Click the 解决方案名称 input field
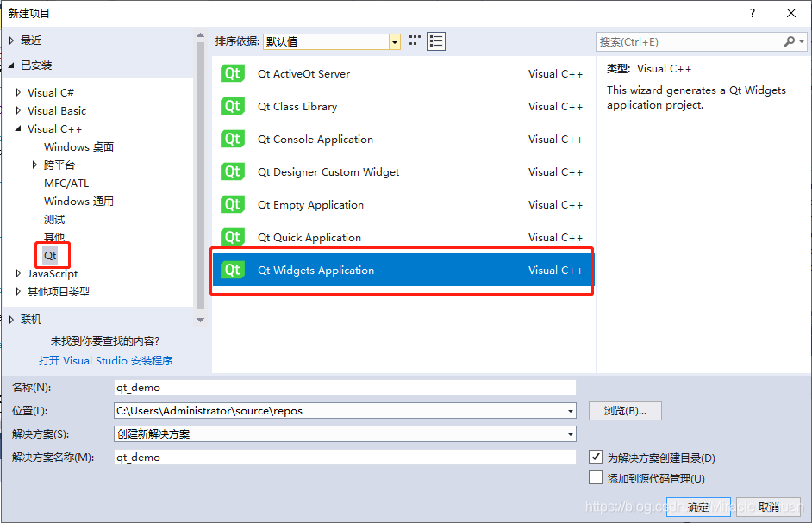Screen dimensions: 812x523 coord(345,458)
